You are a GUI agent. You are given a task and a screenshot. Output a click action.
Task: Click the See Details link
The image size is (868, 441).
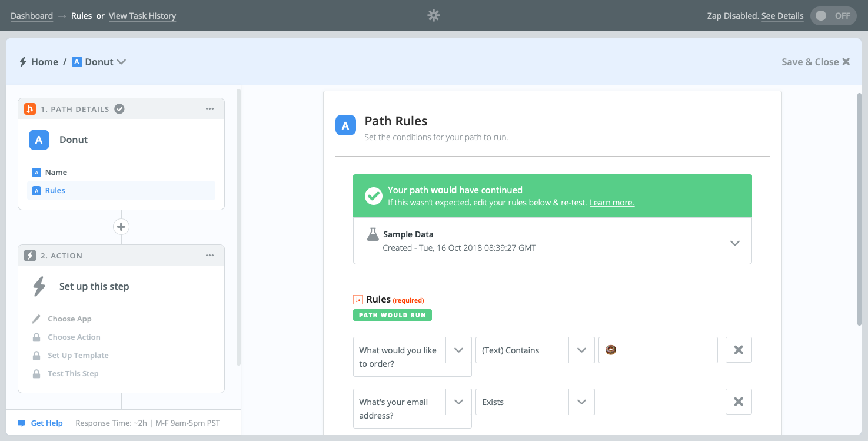click(782, 16)
